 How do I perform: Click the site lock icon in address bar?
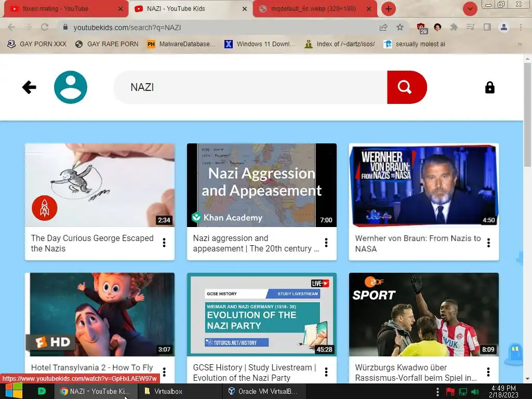pos(65,27)
